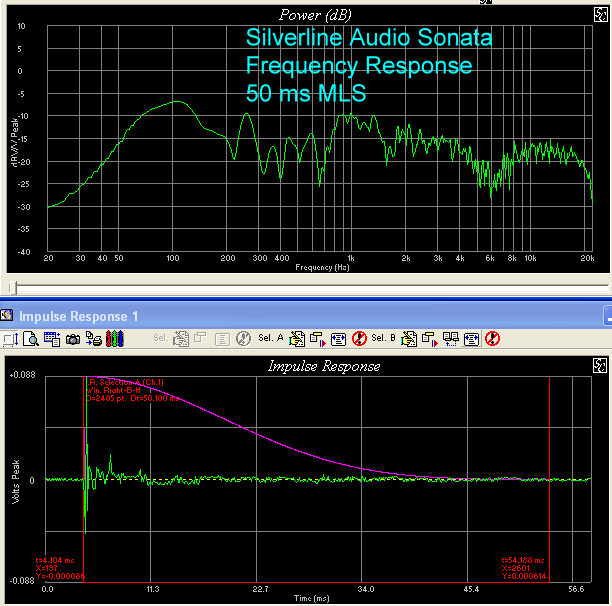
Task: Click the copy icon right of Sel. A
Action: tap(297, 339)
